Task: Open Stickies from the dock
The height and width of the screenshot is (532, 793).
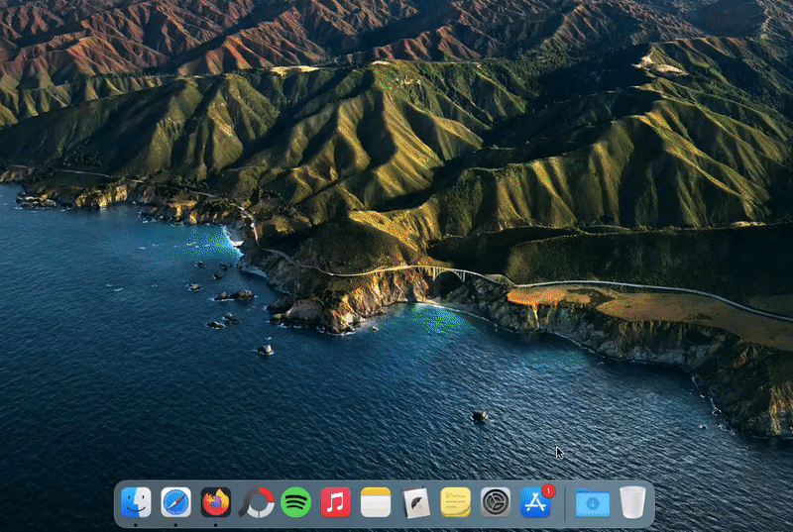Action: [x=455, y=502]
